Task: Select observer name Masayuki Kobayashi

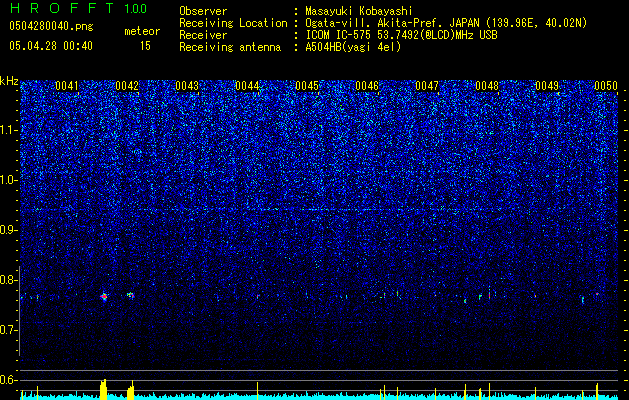Action: tap(359, 12)
